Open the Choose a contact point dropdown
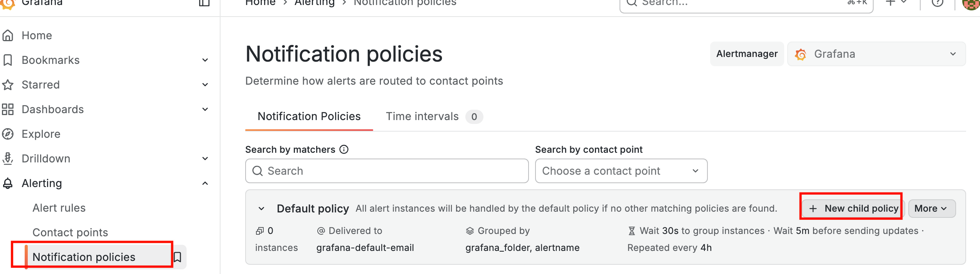Image resolution: width=980 pixels, height=274 pixels. [x=621, y=171]
